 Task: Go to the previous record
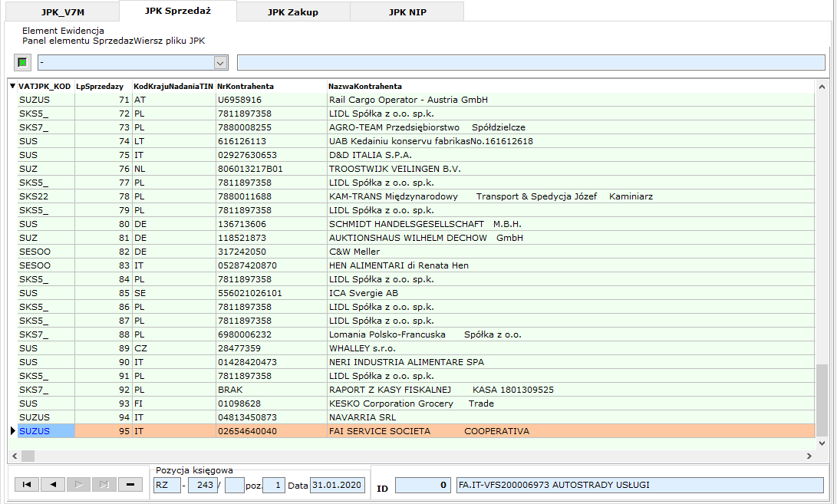[x=53, y=484]
